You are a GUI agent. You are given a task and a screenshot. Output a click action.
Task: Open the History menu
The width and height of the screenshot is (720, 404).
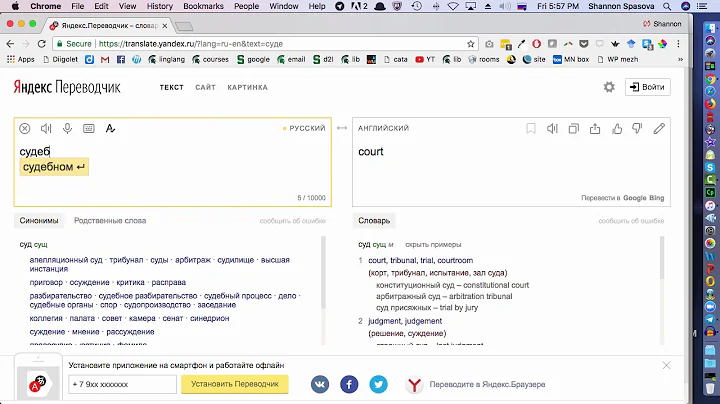point(159,6)
